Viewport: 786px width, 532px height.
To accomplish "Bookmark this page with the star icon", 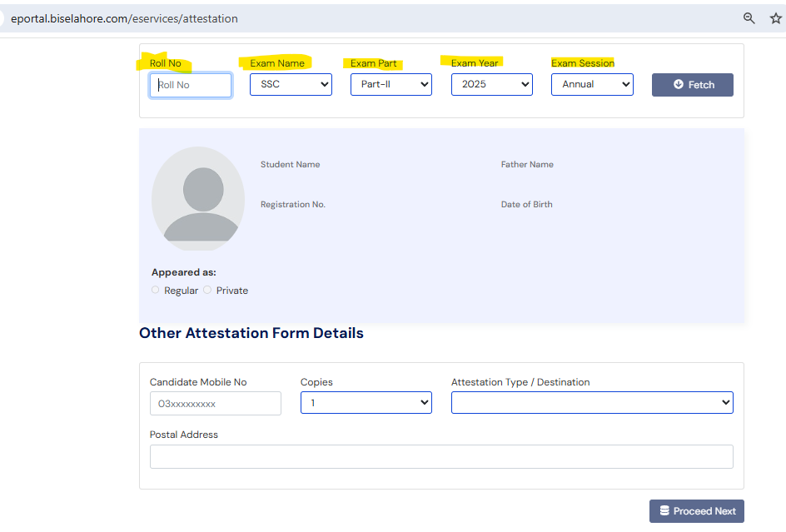I will tap(775, 18).
